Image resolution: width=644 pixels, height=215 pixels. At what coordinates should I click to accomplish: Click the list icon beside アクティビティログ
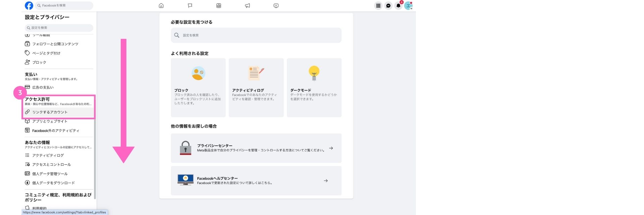[28, 155]
